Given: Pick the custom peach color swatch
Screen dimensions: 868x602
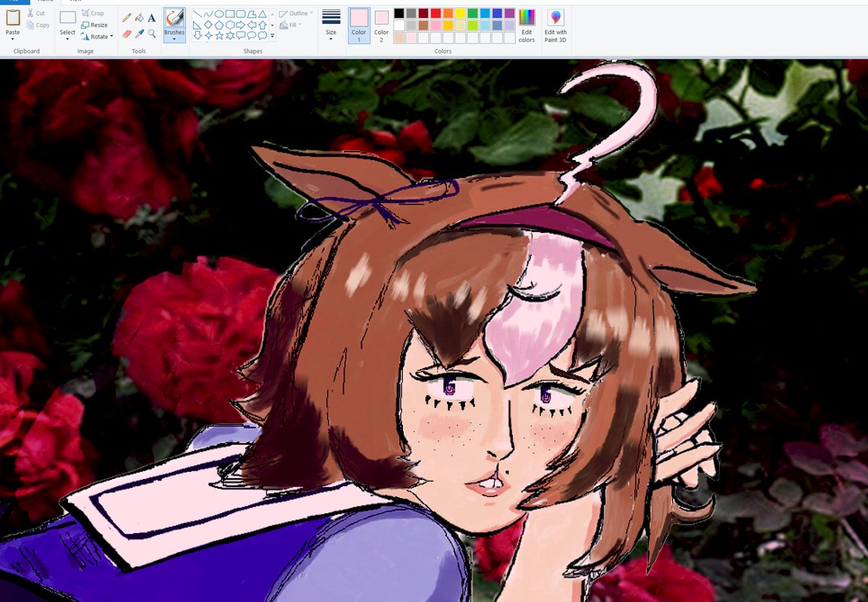Looking at the screenshot, I should coord(399,38).
